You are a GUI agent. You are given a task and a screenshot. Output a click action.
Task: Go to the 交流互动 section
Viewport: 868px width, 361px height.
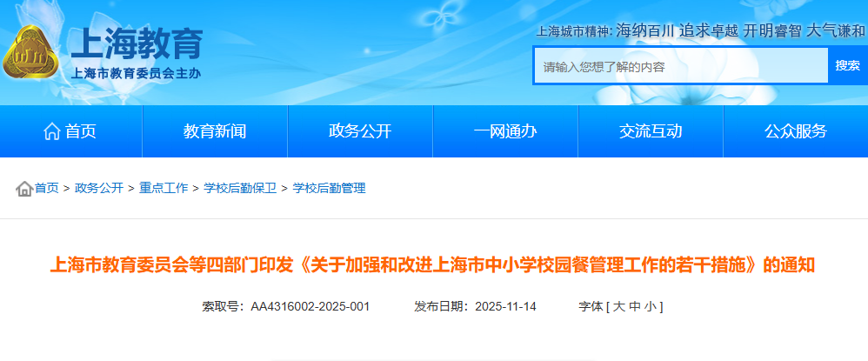[x=651, y=131]
